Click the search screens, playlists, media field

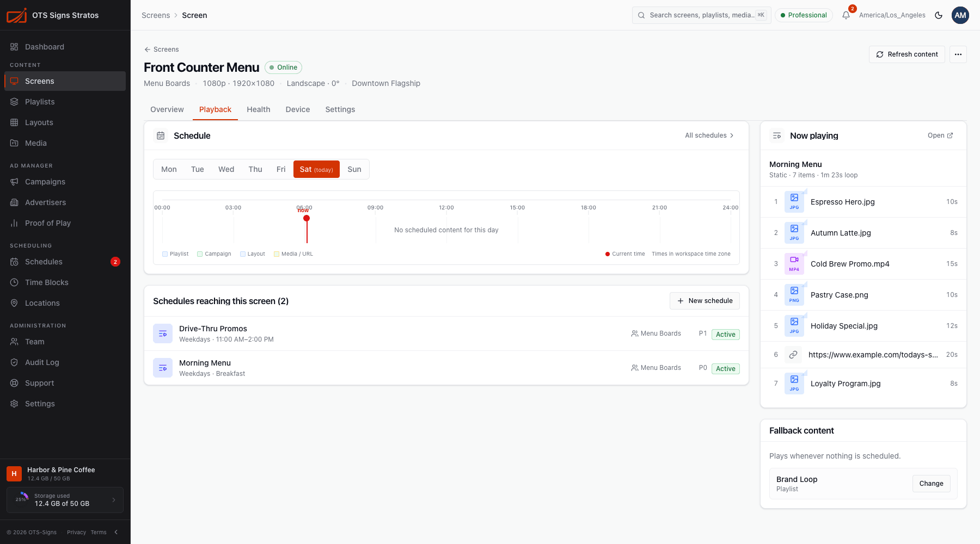(701, 15)
